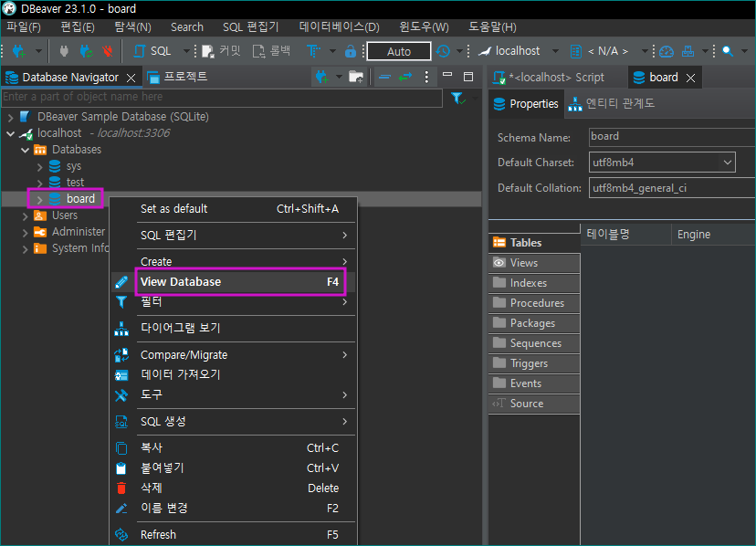Open 윈도우(W) menu
The height and width of the screenshot is (546, 756).
click(424, 27)
